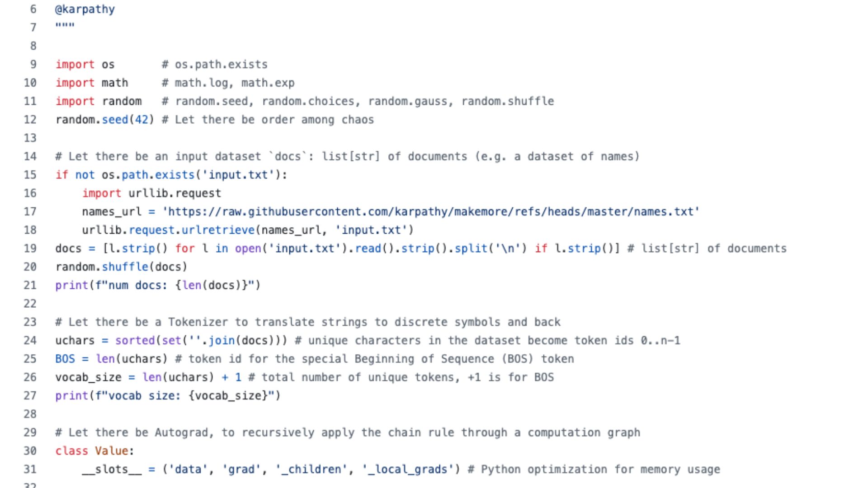Select line number 12 in the gutter

tap(30, 120)
